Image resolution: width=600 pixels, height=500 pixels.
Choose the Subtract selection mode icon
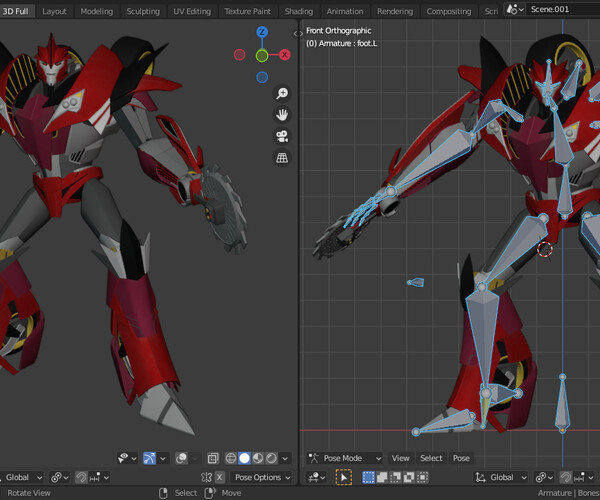[395, 477]
